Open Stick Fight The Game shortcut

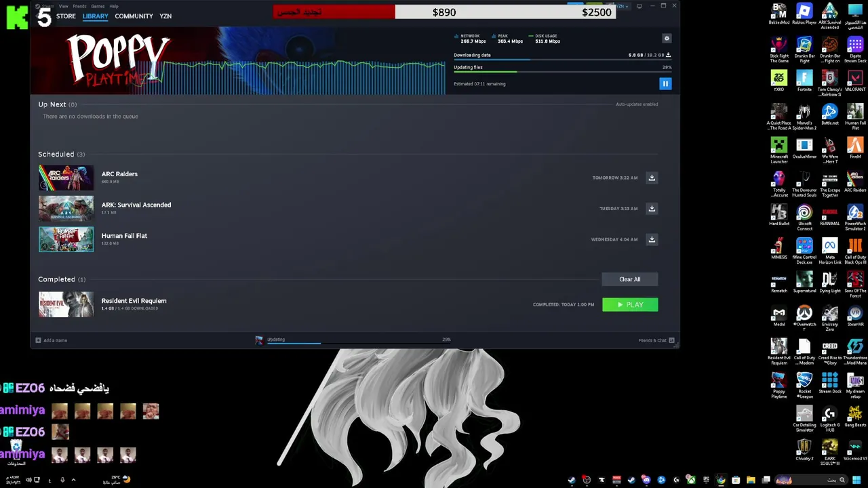tap(778, 49)
